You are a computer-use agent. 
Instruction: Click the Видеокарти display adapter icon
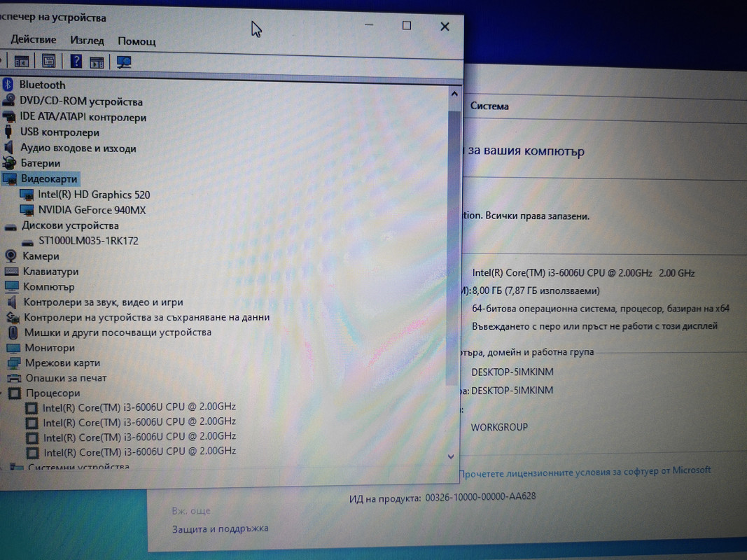[10, 179]
